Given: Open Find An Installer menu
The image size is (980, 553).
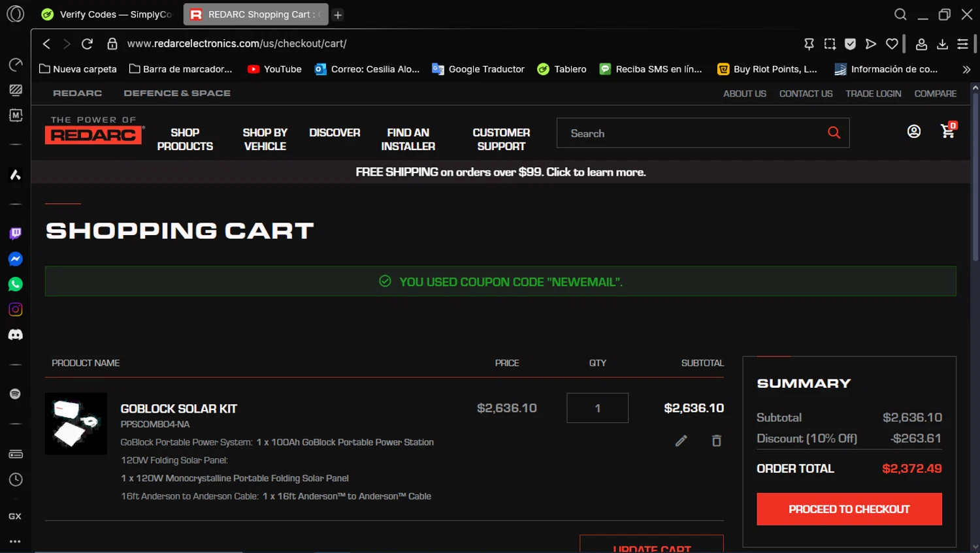Looking at the screenshot, I should point(408,139).
